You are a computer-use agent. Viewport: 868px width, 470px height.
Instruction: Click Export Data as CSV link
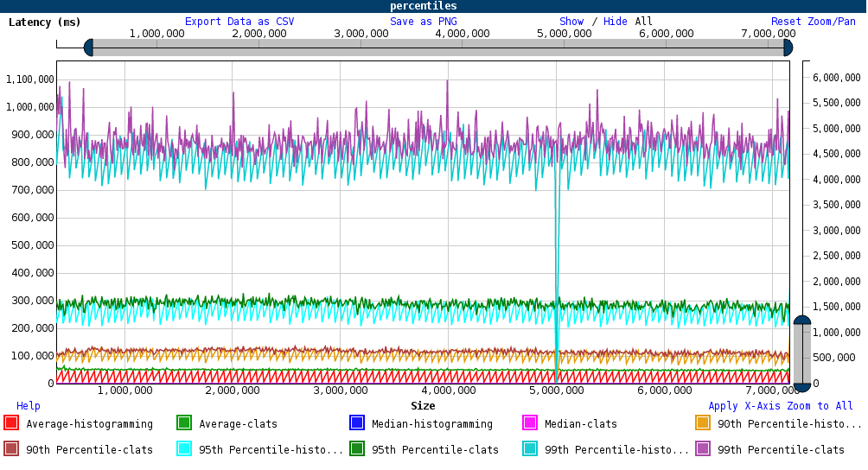tap(239, 22)
